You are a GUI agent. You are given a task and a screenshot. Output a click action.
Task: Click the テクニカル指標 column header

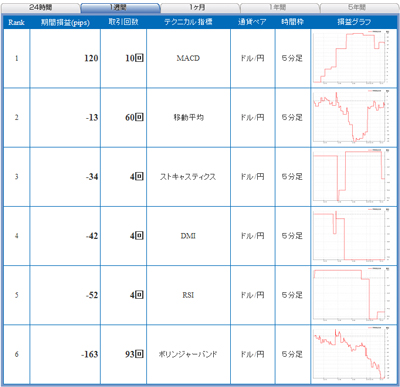(188, 22)
